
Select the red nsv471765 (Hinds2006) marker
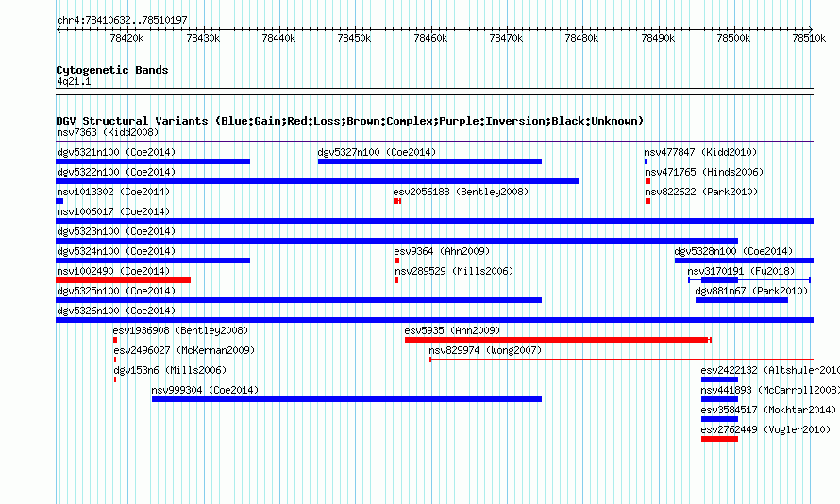coord(647,181)
